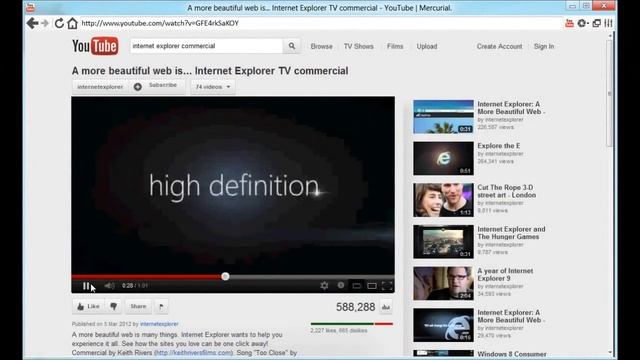
Task: Open the TV Shows section
Action: pyautogui.click(x=358, y=47)
